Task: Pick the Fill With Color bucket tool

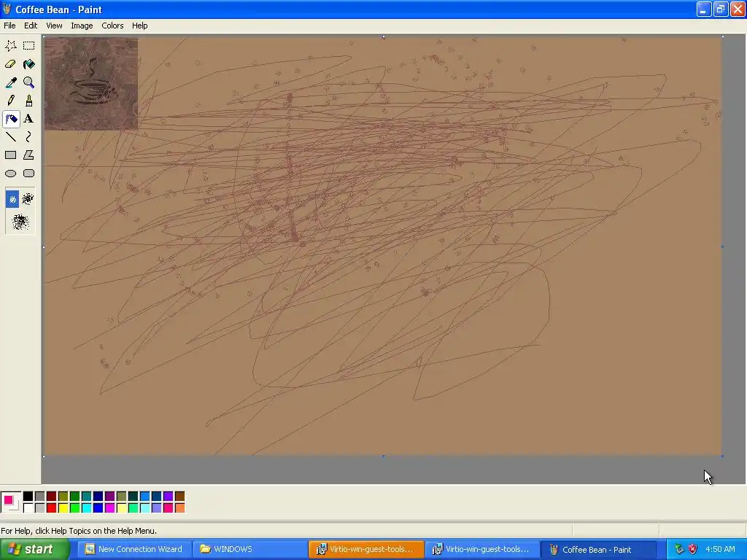Action: pos(29,64)
